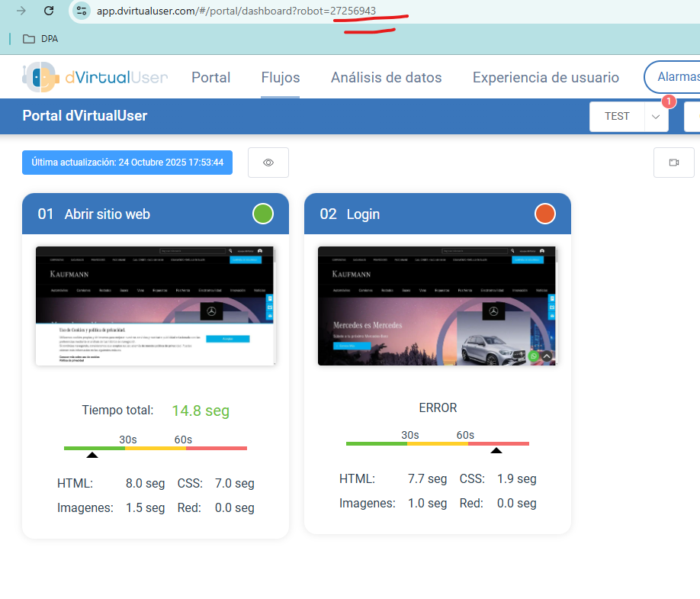
Task: Click the 14.8 seg total time value
Action: coord(201,411)
